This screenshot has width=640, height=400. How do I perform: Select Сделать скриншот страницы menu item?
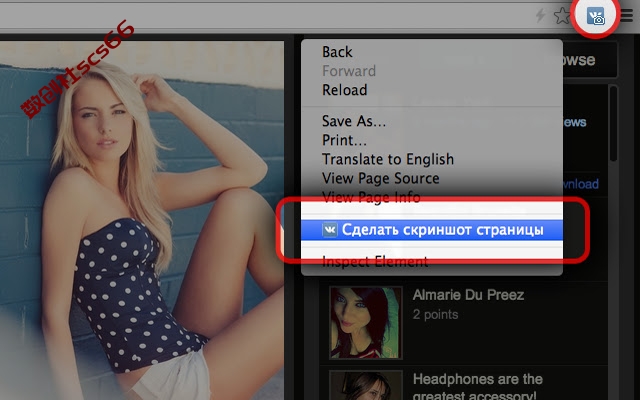coord(432,230)
